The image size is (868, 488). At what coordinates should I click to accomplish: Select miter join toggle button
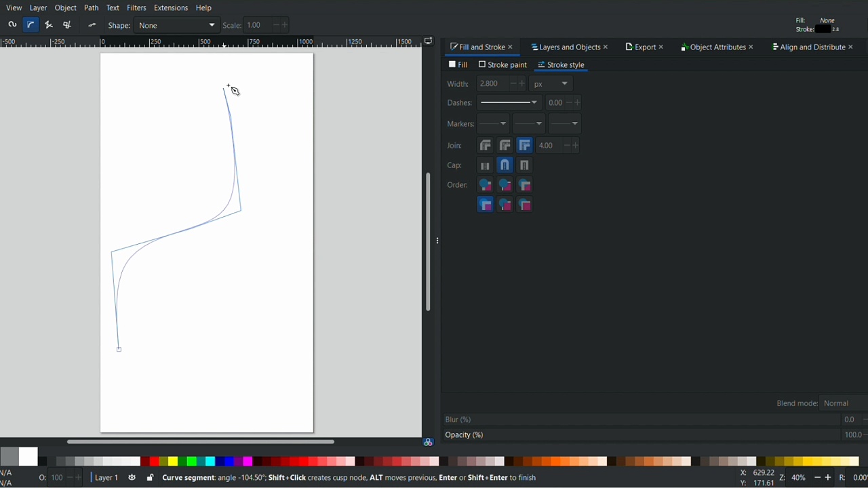point(525,146)
